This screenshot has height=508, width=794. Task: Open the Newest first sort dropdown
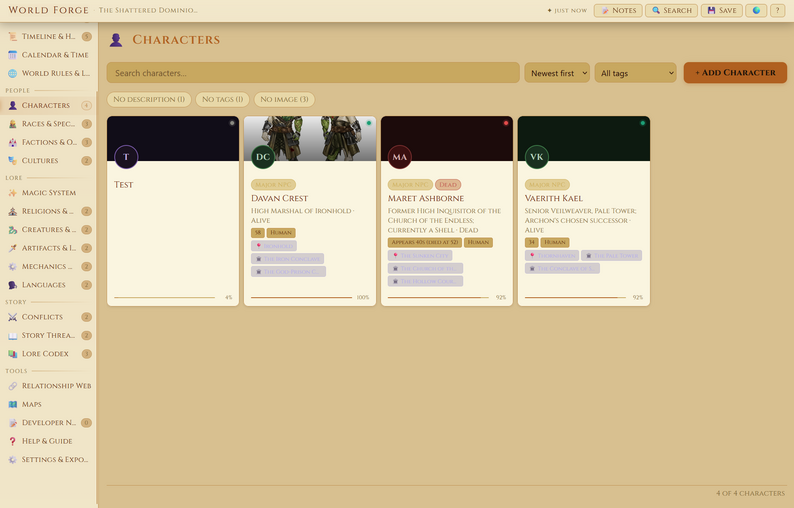tap(557, 73)
